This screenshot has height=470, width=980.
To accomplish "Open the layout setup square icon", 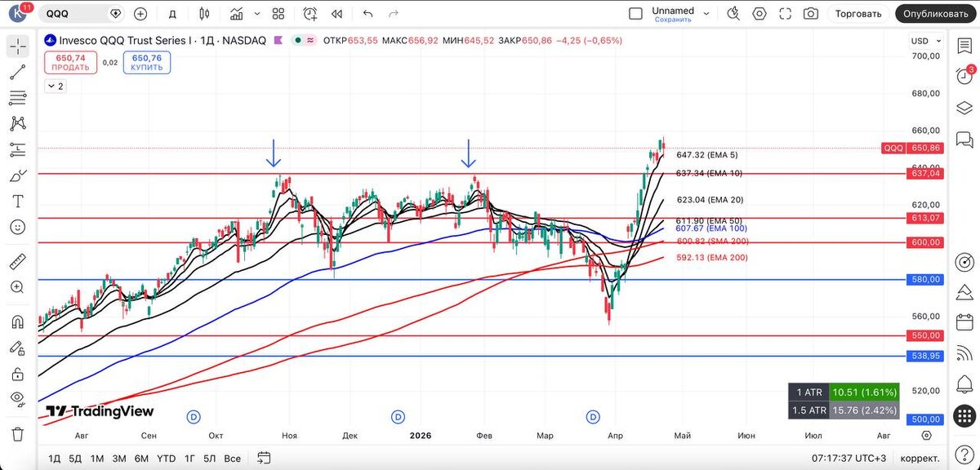I will click(635, 14).
